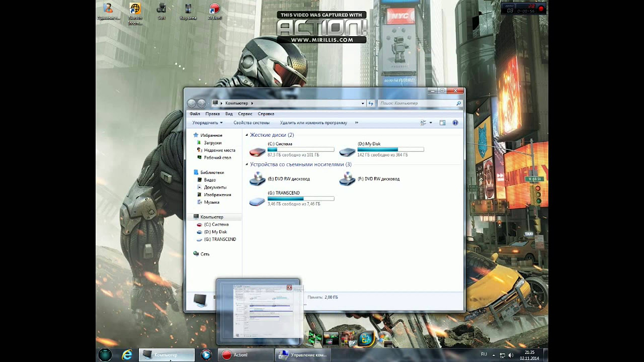Open the Action! desktop shortcut
The height and width of the screenshot is (362, 644).
[x=215, y=12]
